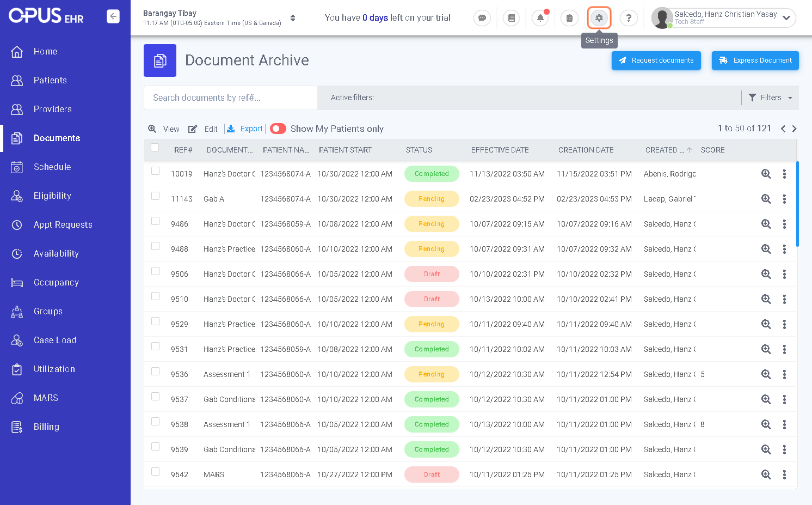This screenshot has height=505, width=812.
Task: Open the kebab menu for document 9488
Action: (784, 249)
